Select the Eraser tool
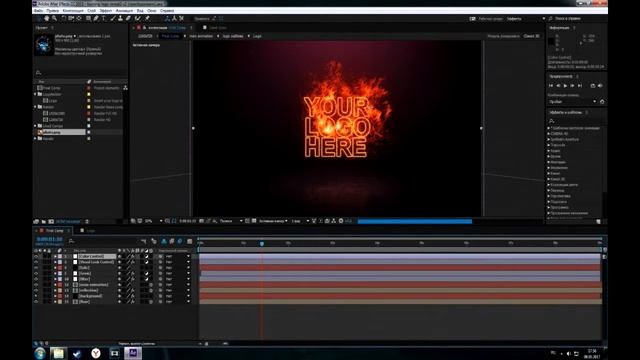The image size is (640, 360). coord(128,18)
